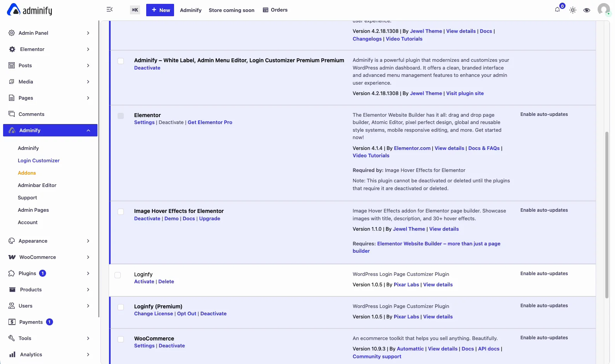This screenshot has width=615, height=364.
Task: Click the Pages sidebar icon
Action: [12, 98]
